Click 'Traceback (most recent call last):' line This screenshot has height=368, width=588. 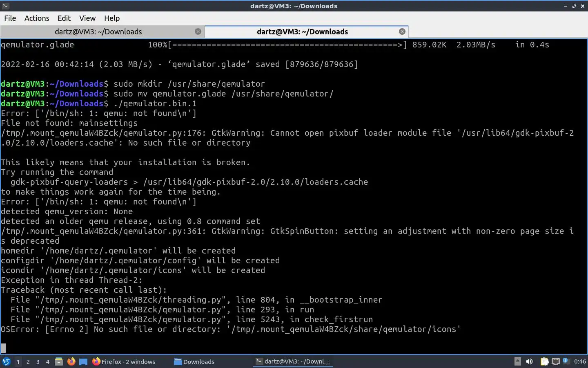tap(84, 290)
